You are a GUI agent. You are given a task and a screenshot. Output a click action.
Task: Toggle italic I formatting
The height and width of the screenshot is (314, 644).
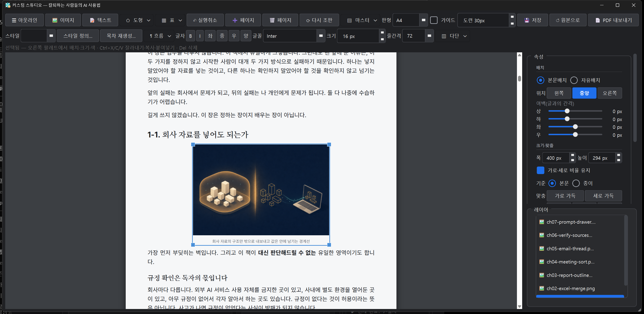tap(200, 36)
